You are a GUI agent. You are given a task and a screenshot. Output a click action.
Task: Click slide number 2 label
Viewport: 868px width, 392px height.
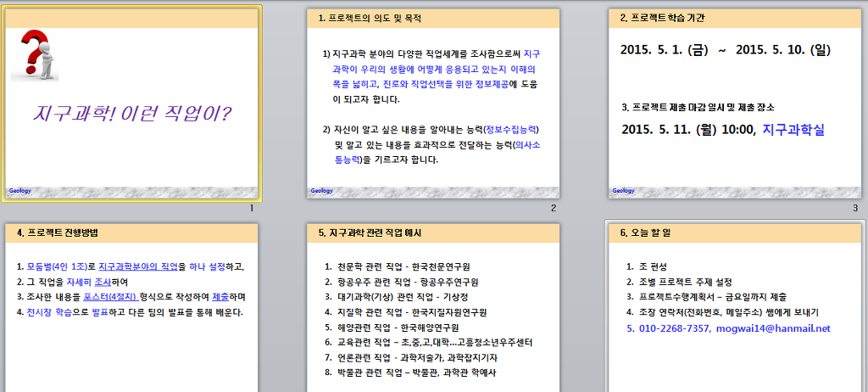click(x=553, y=209)
